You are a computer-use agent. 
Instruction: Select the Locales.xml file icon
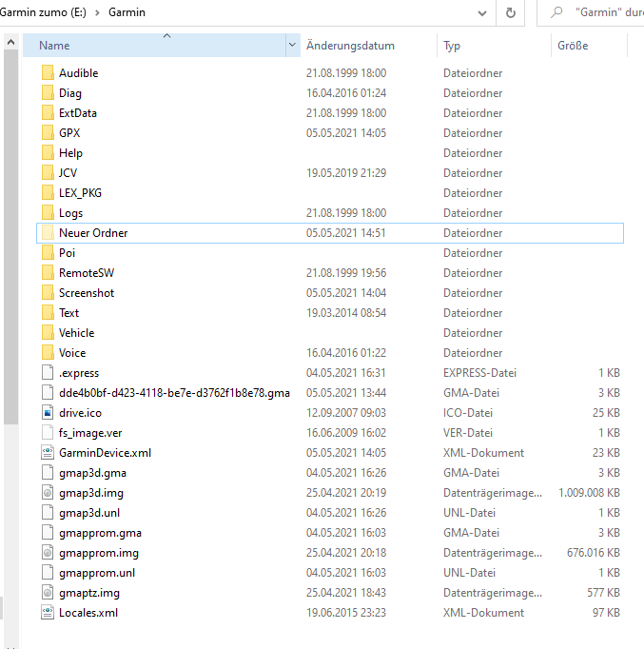click(x=48, y=613)
